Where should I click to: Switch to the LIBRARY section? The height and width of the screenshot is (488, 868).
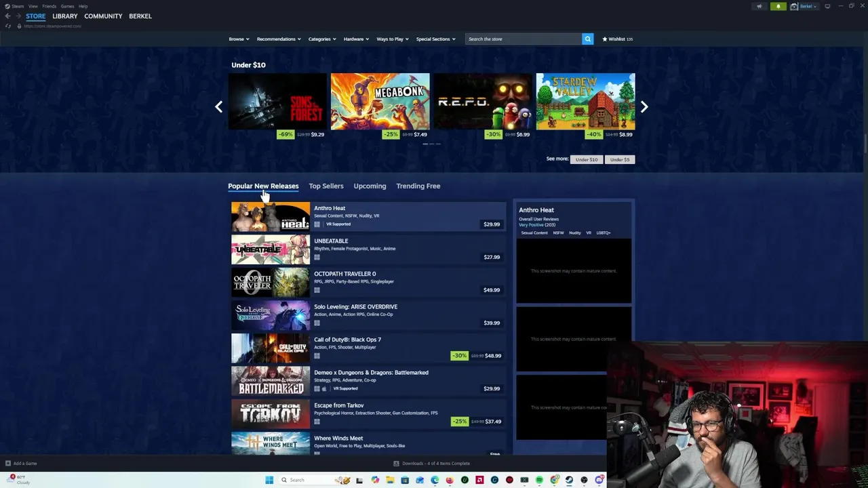65,16
